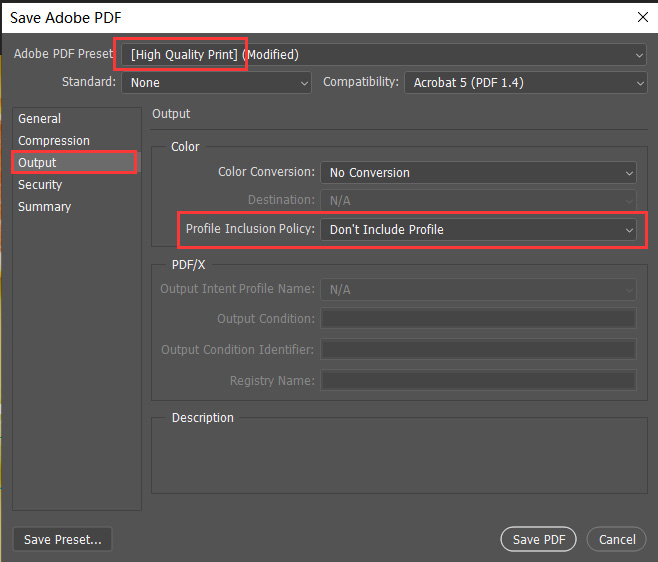Select the Compression section
Viewport: 658px width, 562px height.
point(75,141)
